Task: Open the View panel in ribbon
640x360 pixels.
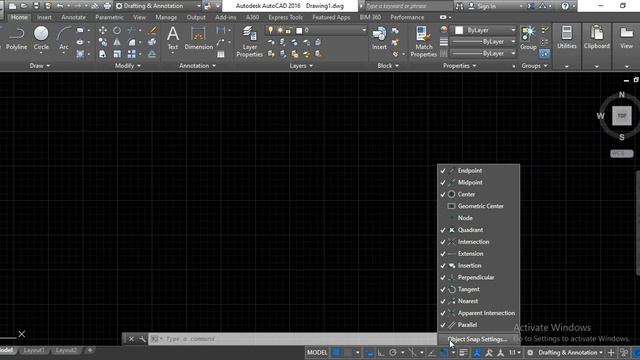Action: tap(627, 38)
